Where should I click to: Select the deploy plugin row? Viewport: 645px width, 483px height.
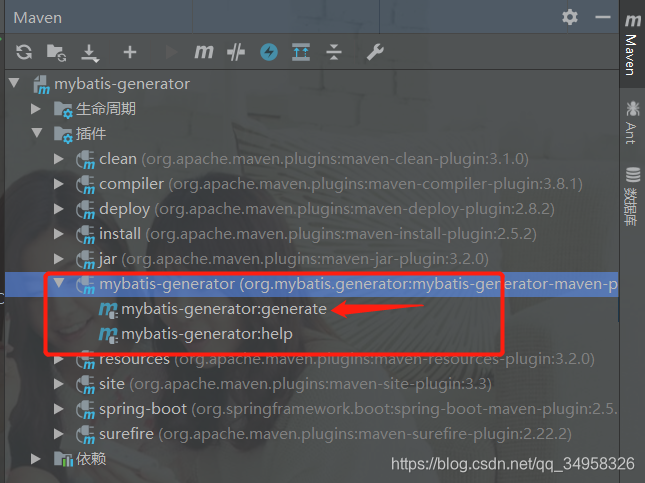[x=311, y=209]
